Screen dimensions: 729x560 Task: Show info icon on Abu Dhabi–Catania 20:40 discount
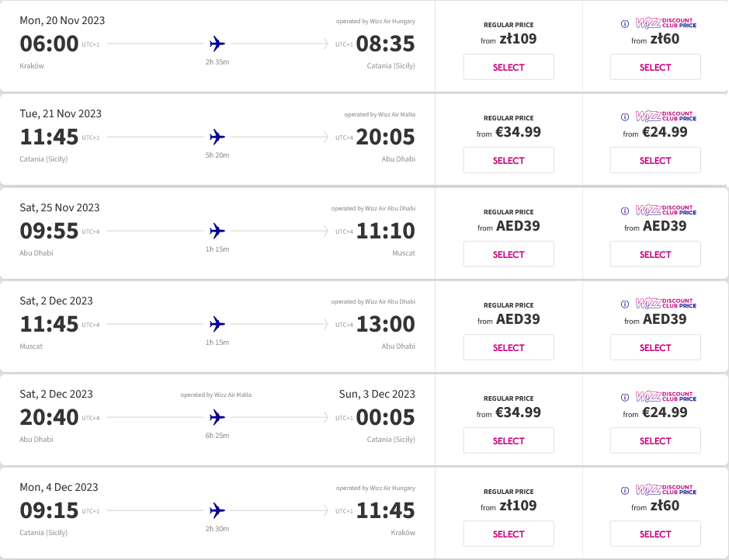tap(625, 398)
